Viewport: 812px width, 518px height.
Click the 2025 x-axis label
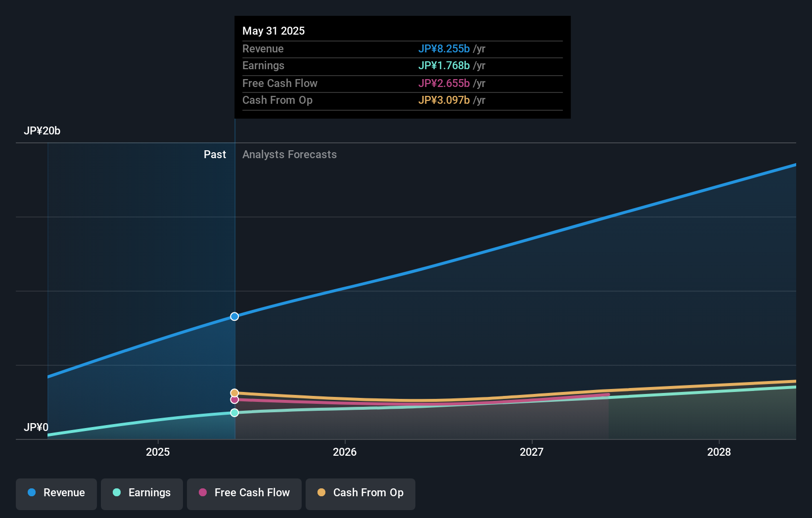tap(158, 452)
